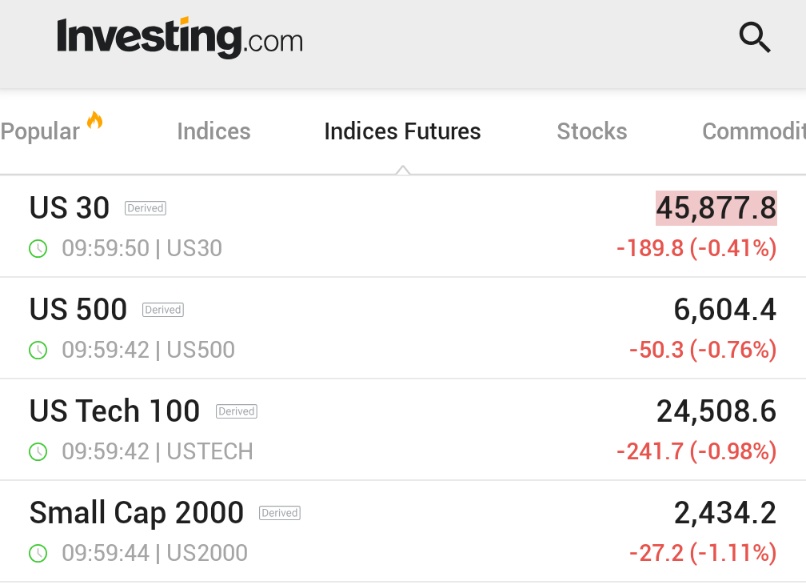This screenshot has width=806, height=584.
Task: Click Small Cap 2000 change -27.2 (-1.11%)
Action: [702, 553]
